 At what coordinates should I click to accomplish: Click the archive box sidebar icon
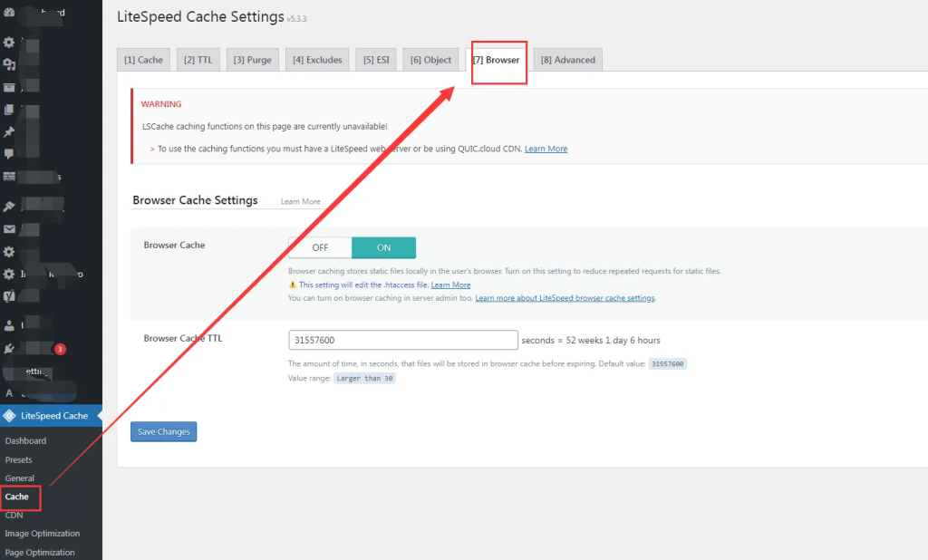9,88
